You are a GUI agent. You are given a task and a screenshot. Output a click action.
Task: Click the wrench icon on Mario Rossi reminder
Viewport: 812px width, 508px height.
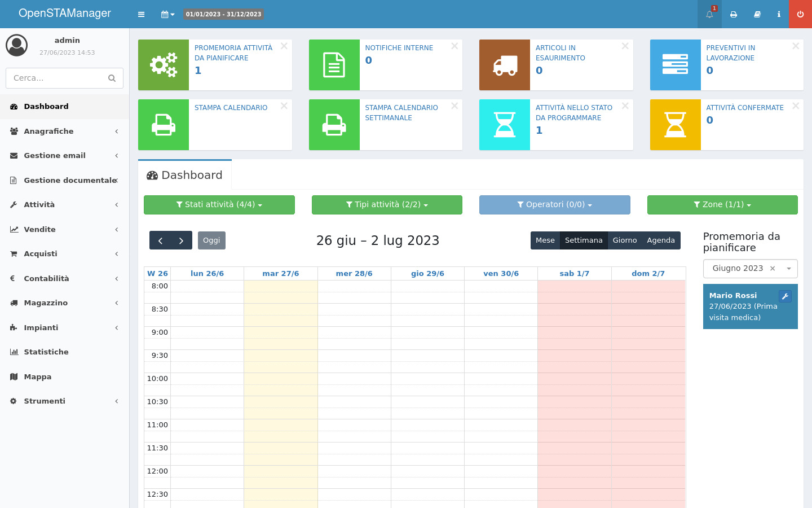(785, 296)
